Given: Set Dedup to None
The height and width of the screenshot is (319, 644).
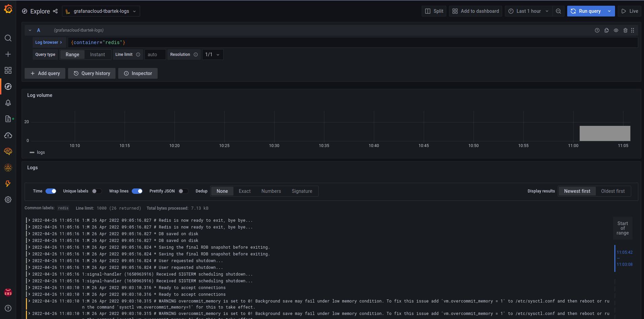Looking at the screenshot, I should (222, 191).
